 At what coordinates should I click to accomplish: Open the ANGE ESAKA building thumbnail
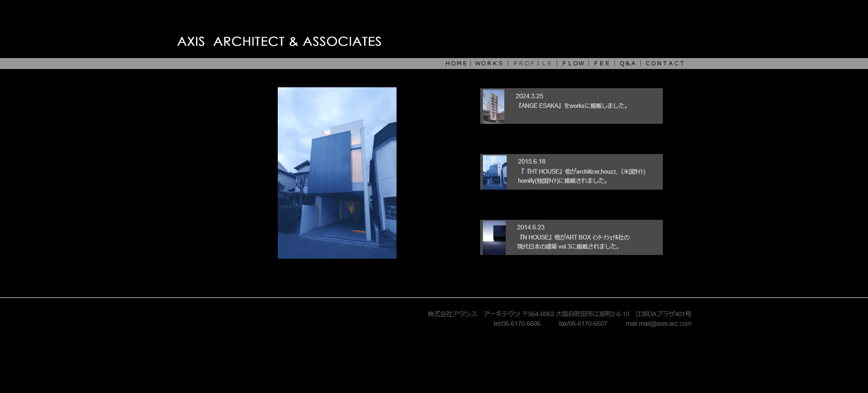493,106
